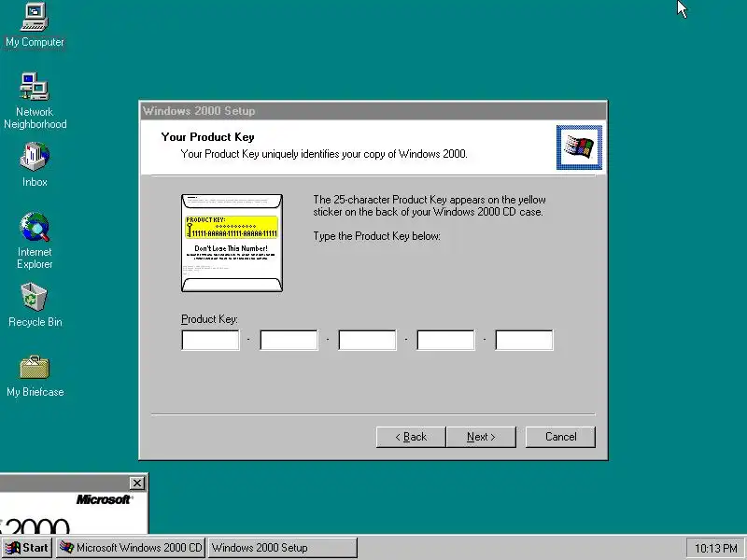Click the 10:13 PM taskbar clock
Screen dimensions: 747x560
click(x=715, y=548)
